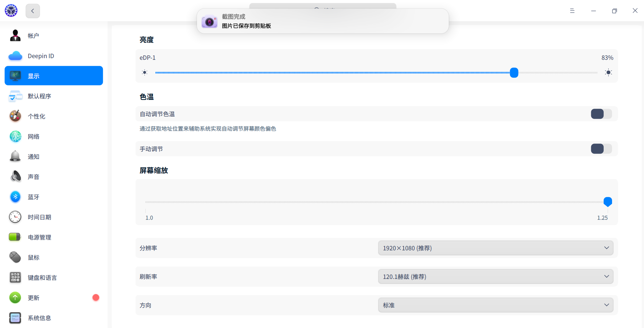Image resolution: width=644 pixels, height=328 pixels.
Task: Go back using the back arrow button
Action: point(33,11)
